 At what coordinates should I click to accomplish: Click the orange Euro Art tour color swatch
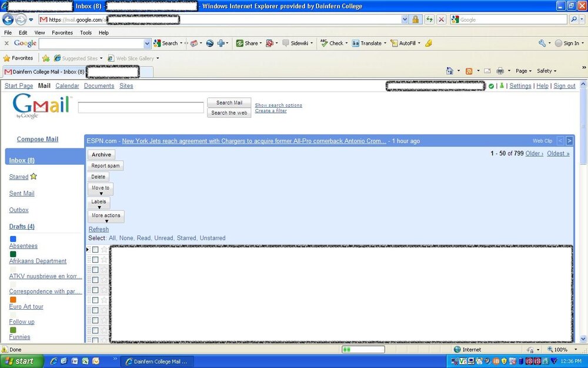13,300
